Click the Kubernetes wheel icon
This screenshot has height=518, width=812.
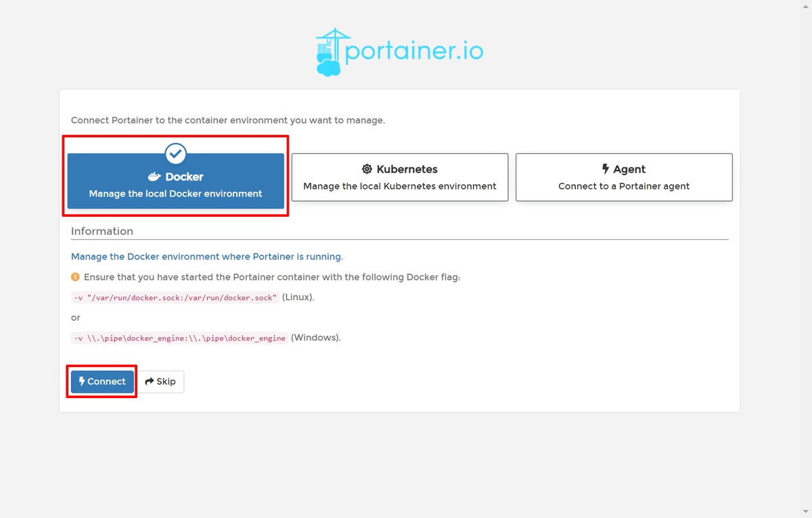click(x=367, y=169)
